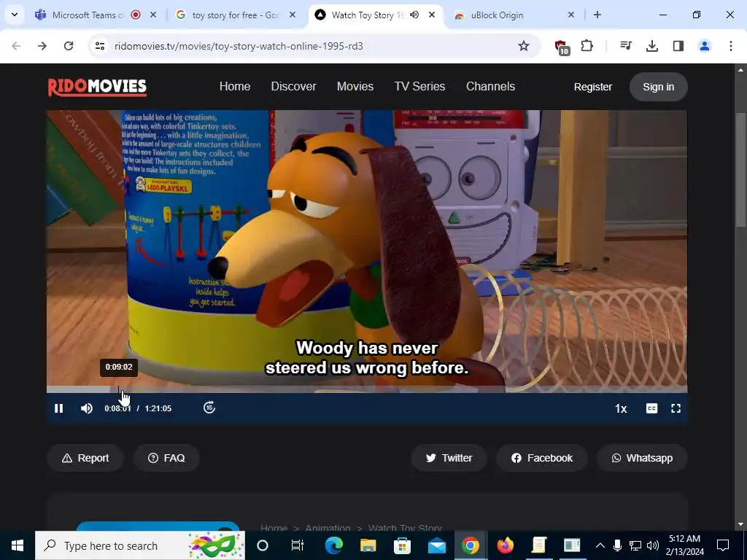This screenshot has width=747, height=560.
Task: Open the taskbar microphone icon
Action: point(617,545)
